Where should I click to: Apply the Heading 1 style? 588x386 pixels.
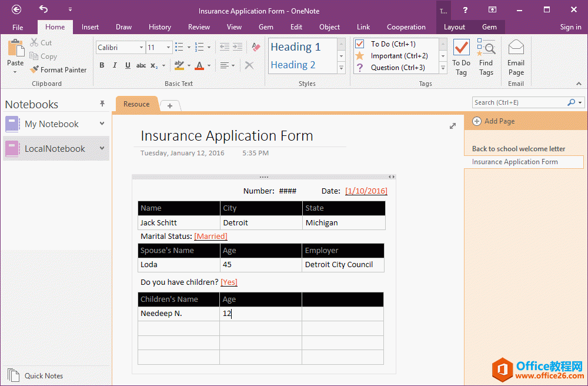click(296, 47)
